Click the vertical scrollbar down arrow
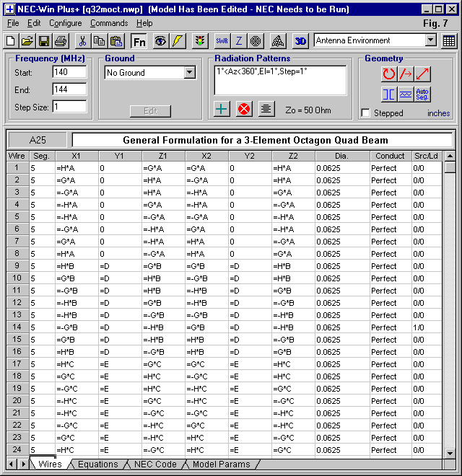 [x=450, y=451]
